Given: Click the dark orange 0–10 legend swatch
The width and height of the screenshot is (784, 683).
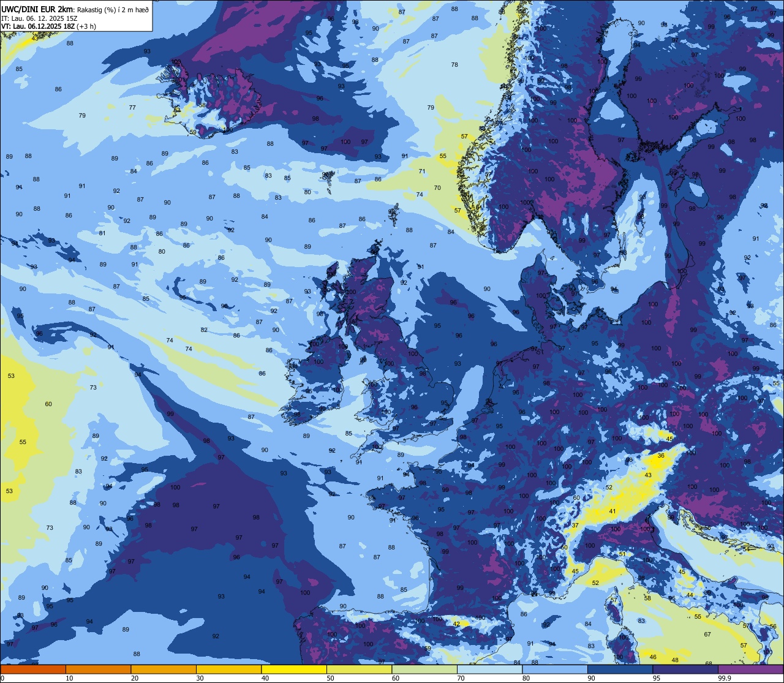Looking at the screenshot, I should pyautogui.click(x=33, y=669).
